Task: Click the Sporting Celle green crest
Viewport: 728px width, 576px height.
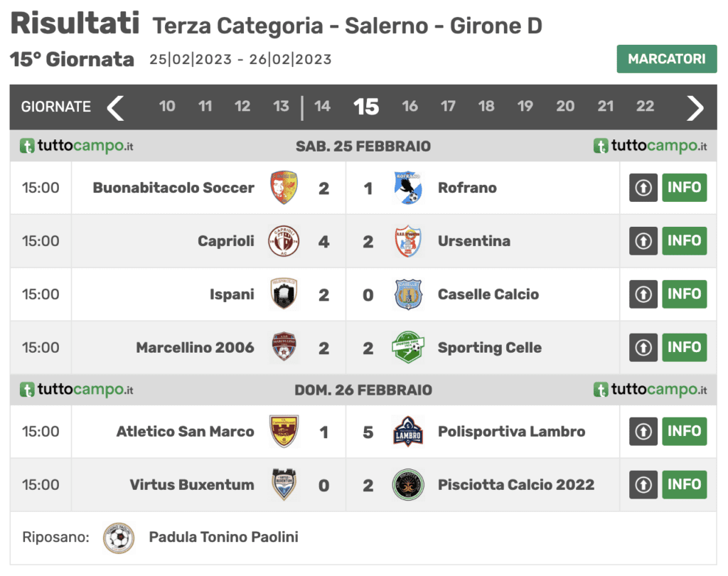Action: click(x=408, y=348)
